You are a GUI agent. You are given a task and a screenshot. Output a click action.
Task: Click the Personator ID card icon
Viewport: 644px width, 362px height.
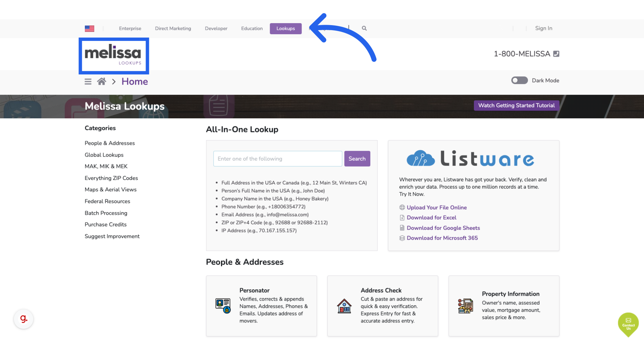click(222, 306)
